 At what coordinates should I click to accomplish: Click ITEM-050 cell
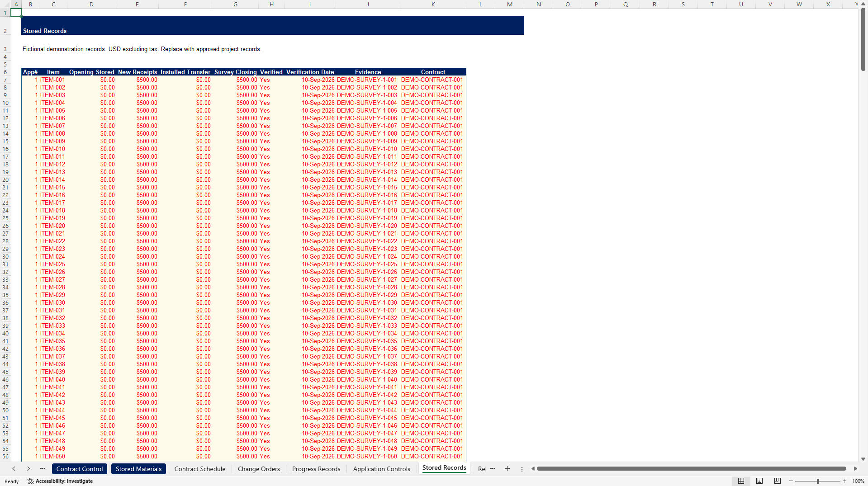(53, 457)
